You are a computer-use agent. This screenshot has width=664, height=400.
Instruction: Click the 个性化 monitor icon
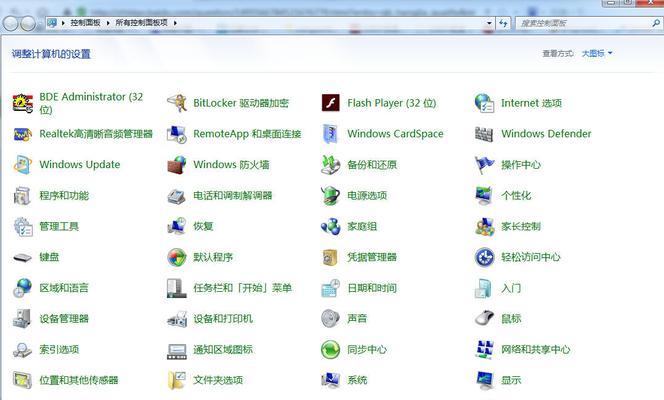[x=484, y=196]
